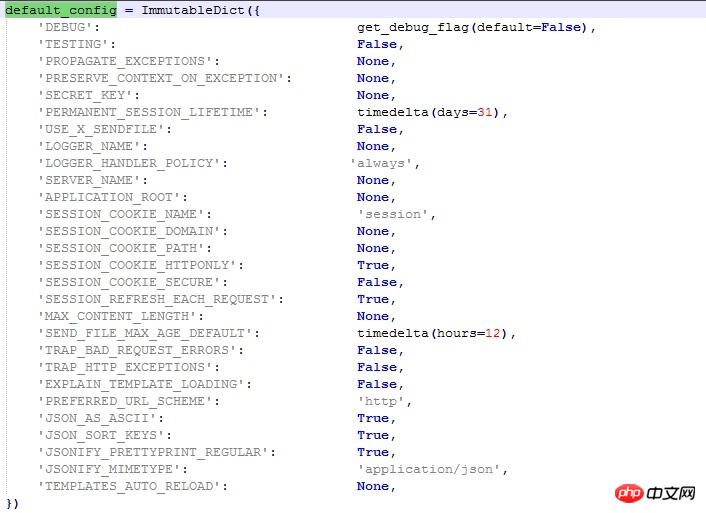Click the default_config variable name
The height and width of the screenshot is (513, 706).
pyautogui.click(x=61, y=10)
